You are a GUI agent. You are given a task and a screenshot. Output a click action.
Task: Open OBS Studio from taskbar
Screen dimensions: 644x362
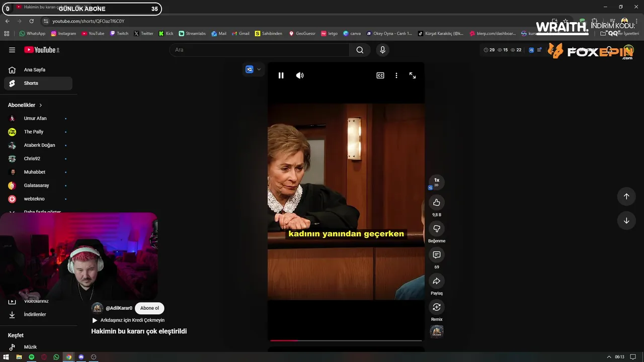(93, 357)
